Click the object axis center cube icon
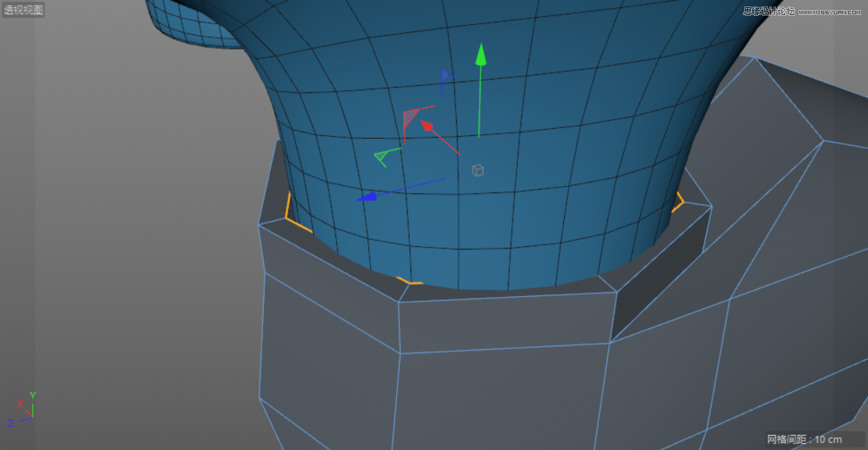This screenshot has height=450, width=868. pos(477,170)
